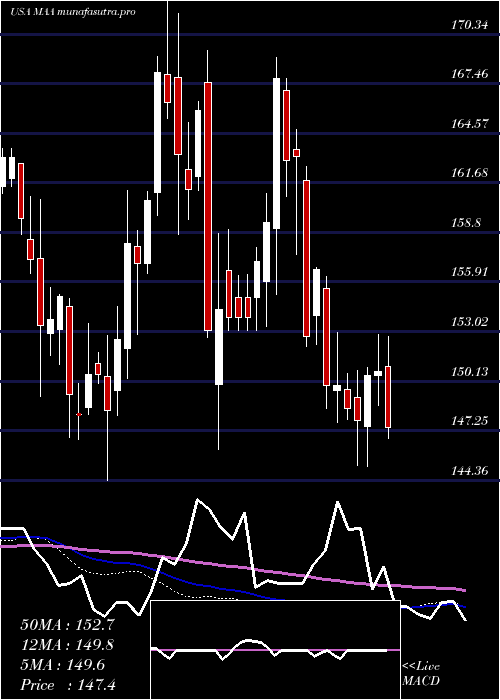Click the 12MA : 149.8 readout
This screenshot has width=500, height=700.
point(67,645)
